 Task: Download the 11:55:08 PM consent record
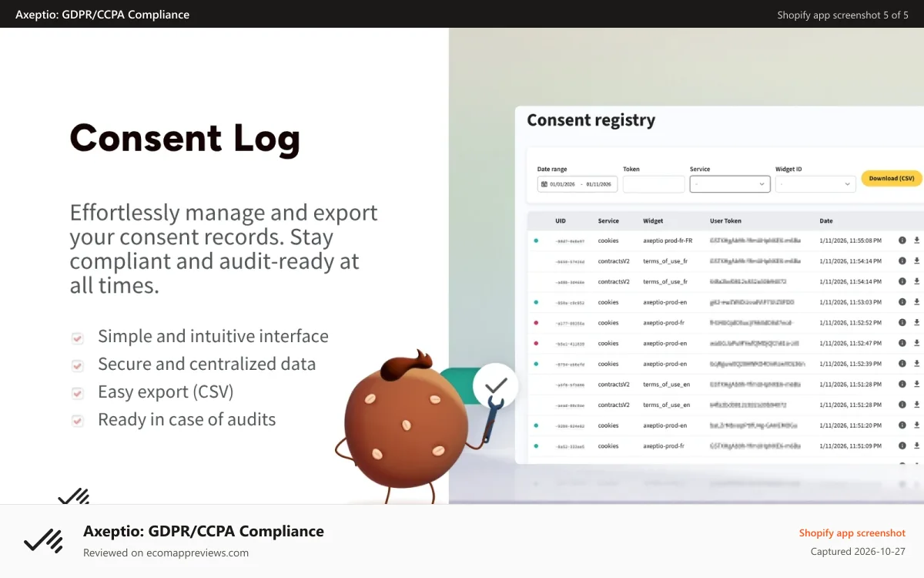pyautogui.click(x=916, y=240)
